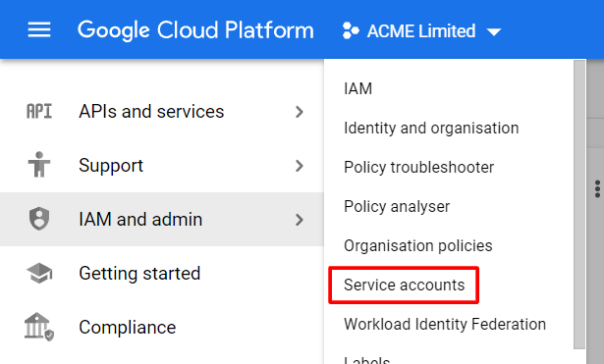The width and height of the screenshot is (604, 364).
Task: Click the IAM and admin shield icon
Action: [39, 219]
